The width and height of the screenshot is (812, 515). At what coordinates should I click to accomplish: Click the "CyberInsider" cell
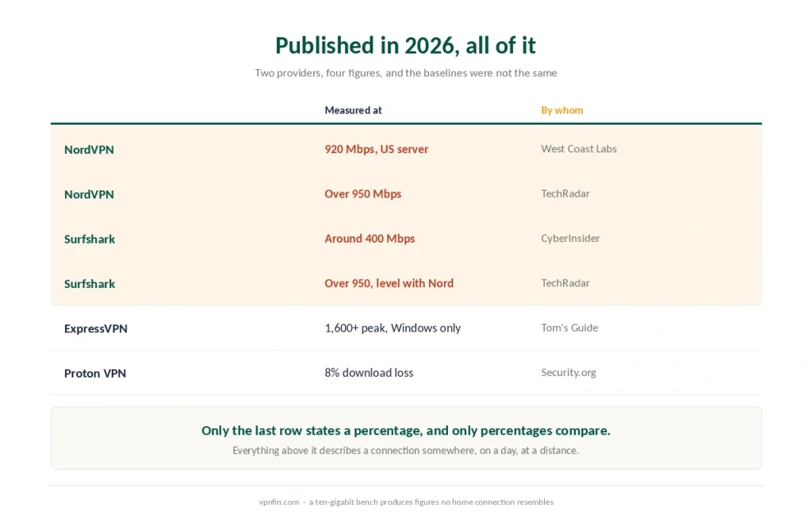tap(571, 238)
